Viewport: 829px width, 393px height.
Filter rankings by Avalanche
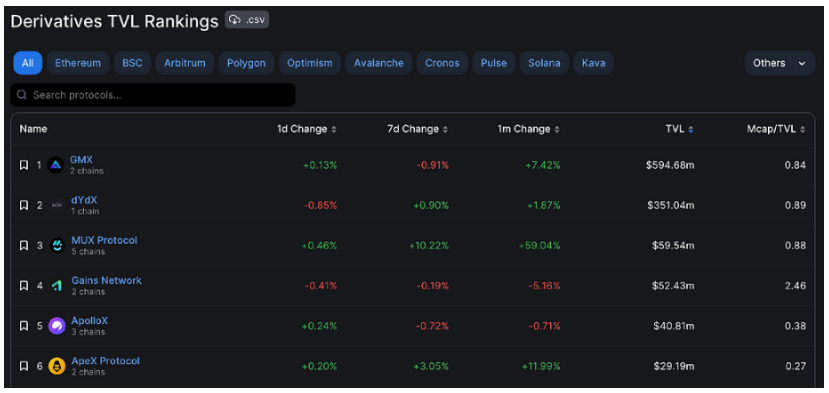[379, 63]
